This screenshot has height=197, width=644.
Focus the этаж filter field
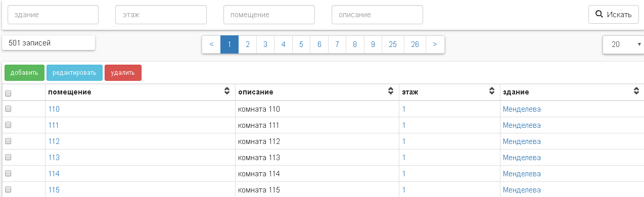coord(161,15)
